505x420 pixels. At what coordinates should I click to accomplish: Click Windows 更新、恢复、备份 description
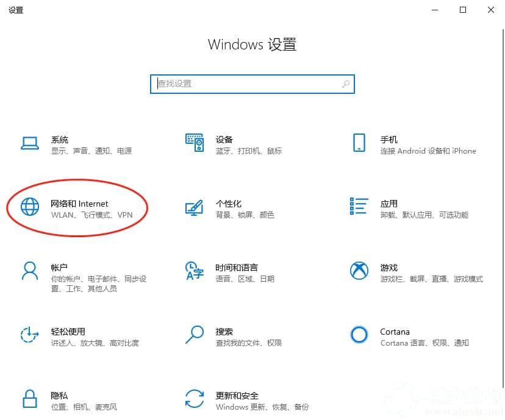262,407
